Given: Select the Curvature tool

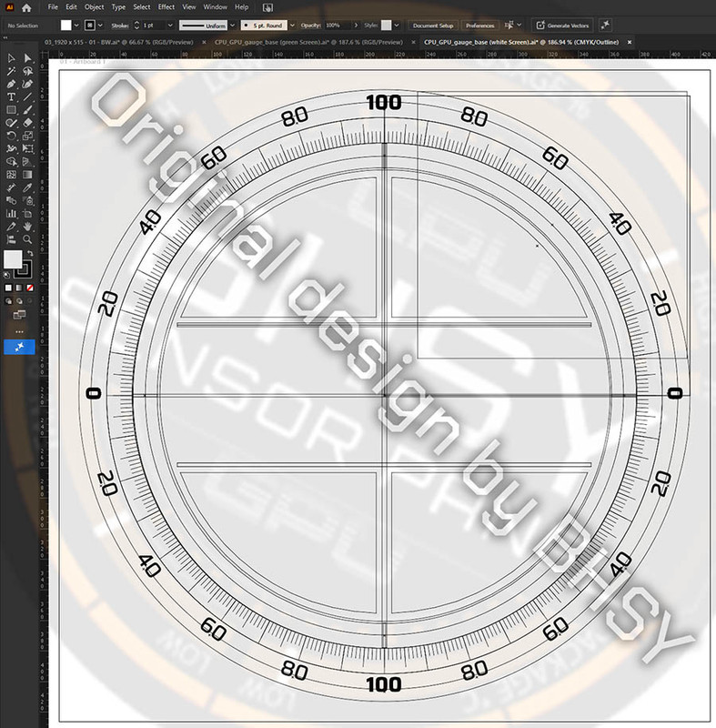Looking at the screenshot, I should pos(28,84).
